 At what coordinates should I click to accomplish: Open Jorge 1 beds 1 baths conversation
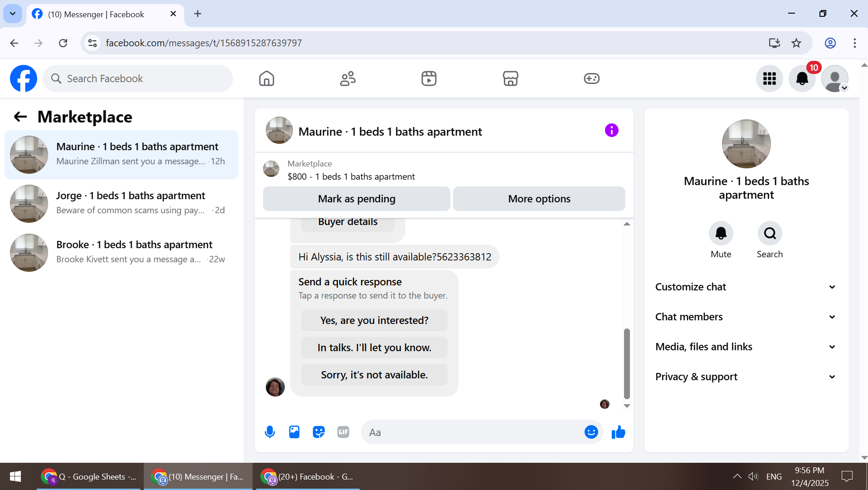tap(122, 204)
